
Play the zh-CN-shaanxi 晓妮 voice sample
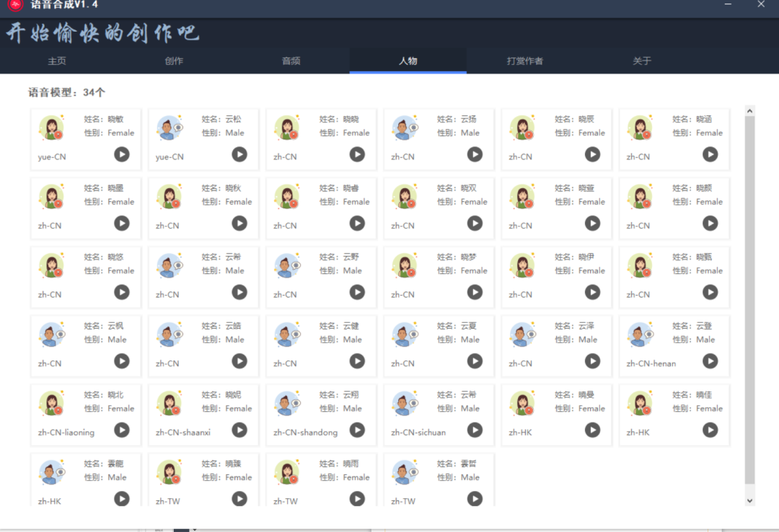(239, 430)
